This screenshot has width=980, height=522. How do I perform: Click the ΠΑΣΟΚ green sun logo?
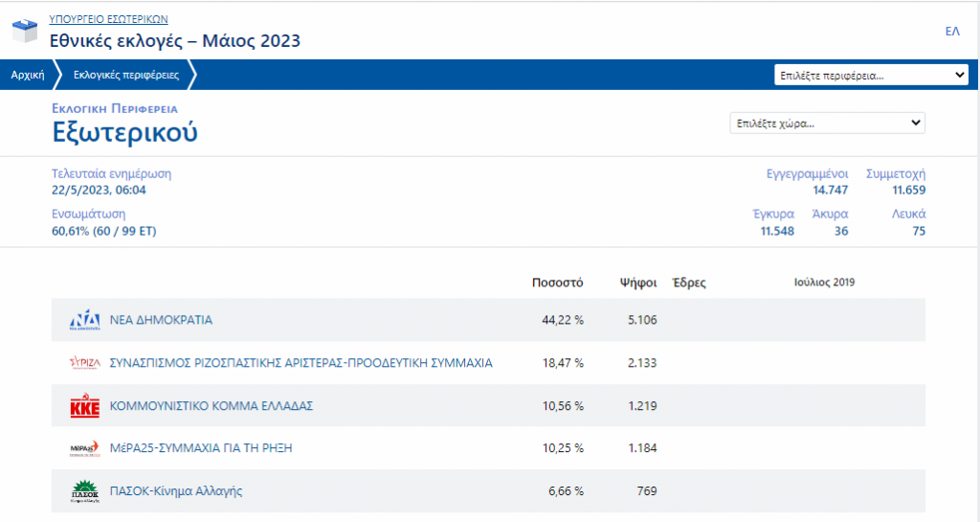pos(85,491)
